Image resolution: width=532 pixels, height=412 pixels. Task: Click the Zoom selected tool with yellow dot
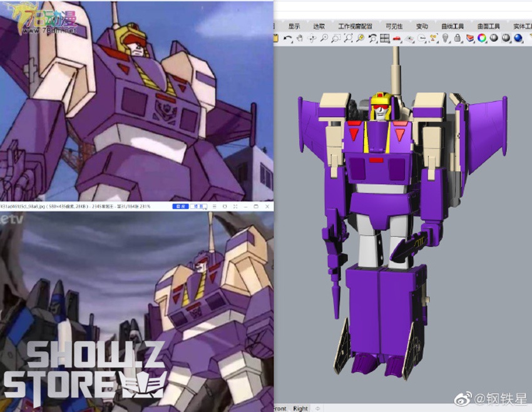click(361, 38)
